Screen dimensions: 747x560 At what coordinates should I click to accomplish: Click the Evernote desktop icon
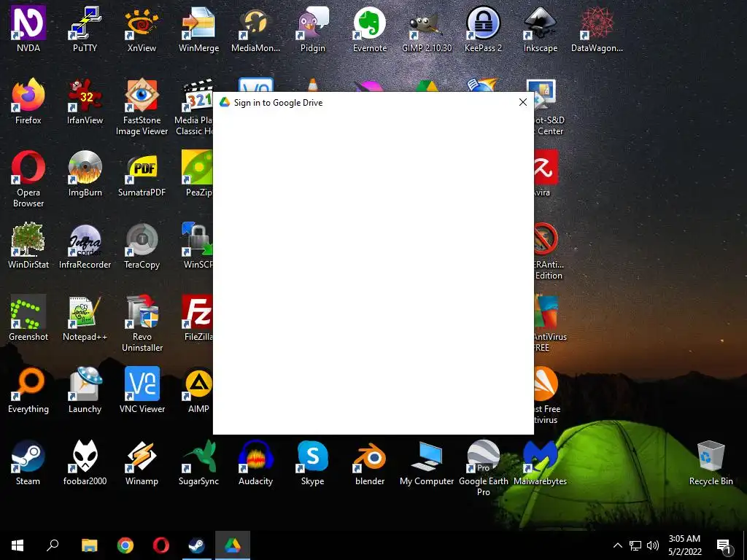(370, 28)
